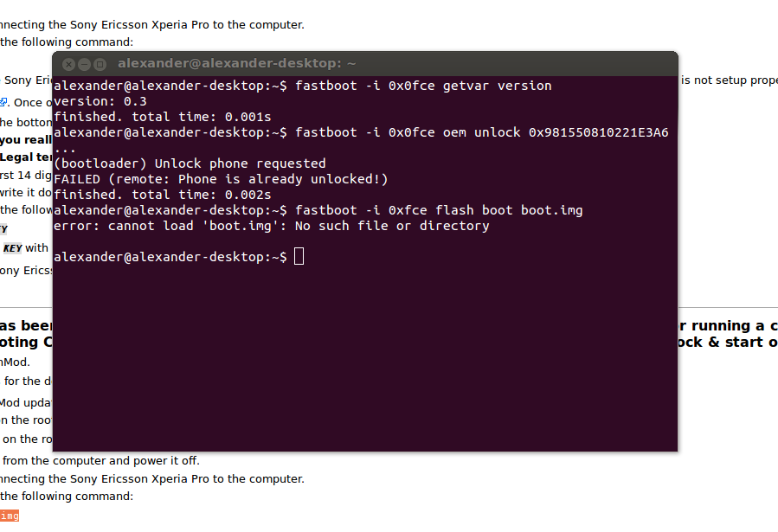Click the 'version: 0.3' output line
Image resolution: width=778 pixels, height=532 pixels.
point(100,101)
